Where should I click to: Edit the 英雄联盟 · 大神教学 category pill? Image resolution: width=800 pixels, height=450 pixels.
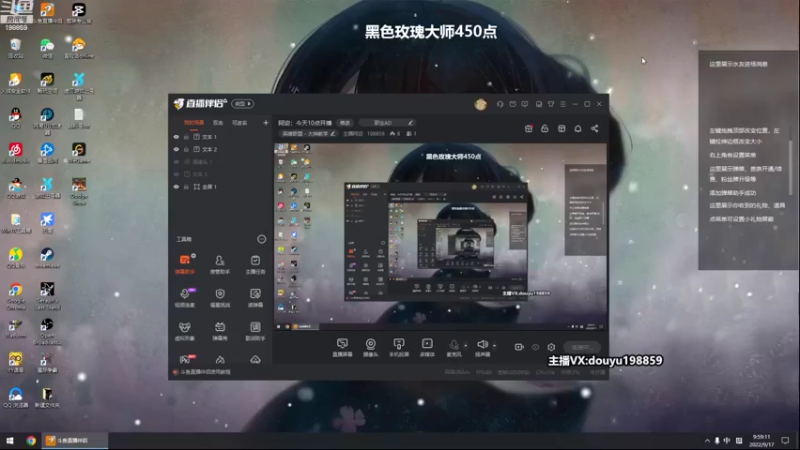point(308,134)
